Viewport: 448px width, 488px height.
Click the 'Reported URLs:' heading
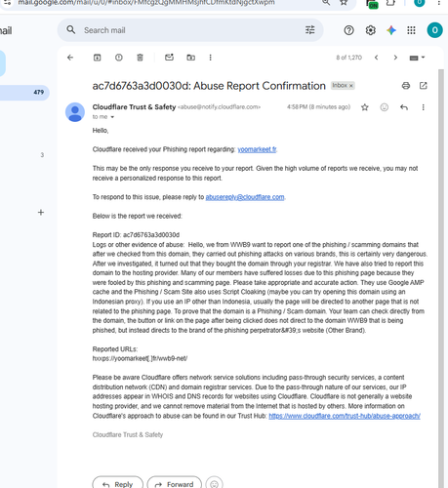[x=115, y=349]
